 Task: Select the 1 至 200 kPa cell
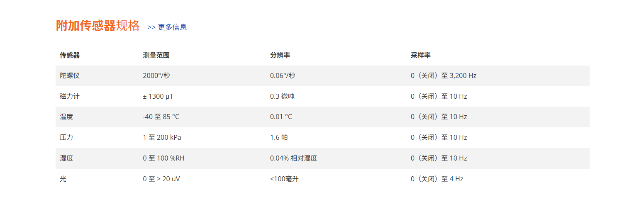coord(162,138)
